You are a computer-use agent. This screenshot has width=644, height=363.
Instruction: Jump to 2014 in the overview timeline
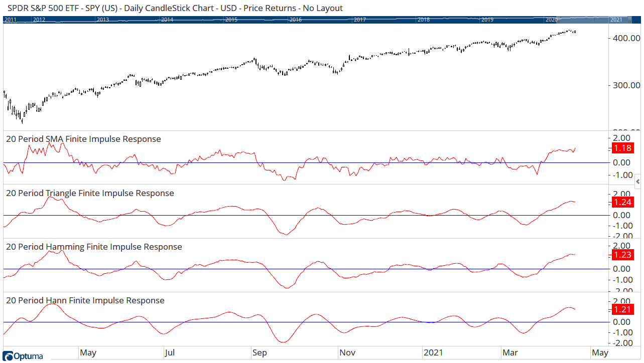coord(167,20)
